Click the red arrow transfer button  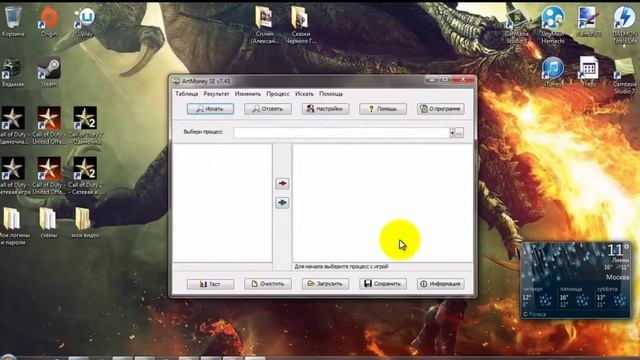(x=282, y=184)
